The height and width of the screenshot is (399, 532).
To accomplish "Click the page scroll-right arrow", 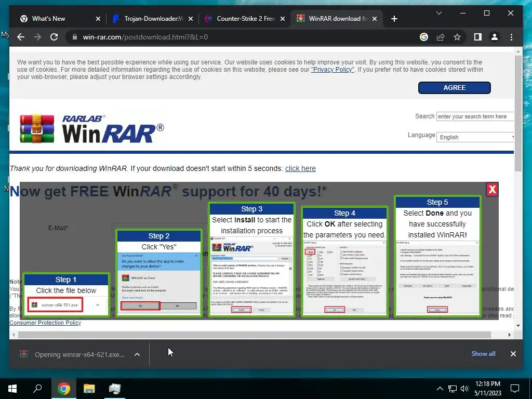I will click(x=509, y=335).
